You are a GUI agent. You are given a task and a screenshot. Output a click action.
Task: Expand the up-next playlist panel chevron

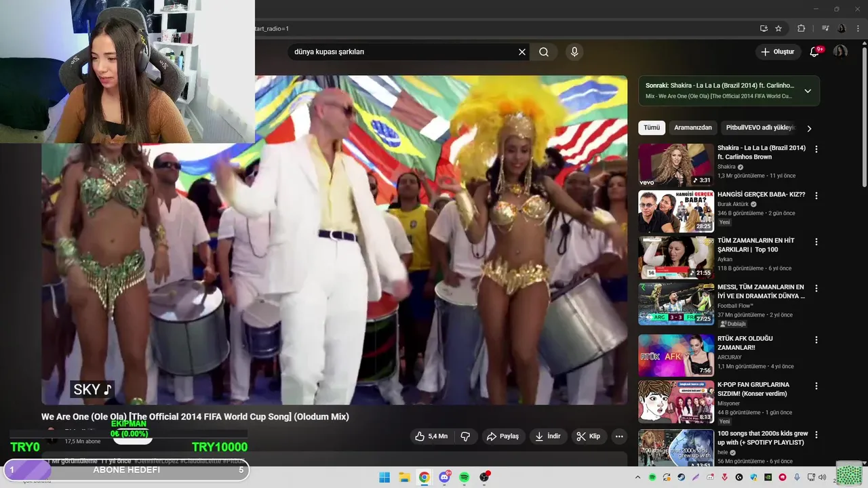pyautogui.click(x=808, y=91)
